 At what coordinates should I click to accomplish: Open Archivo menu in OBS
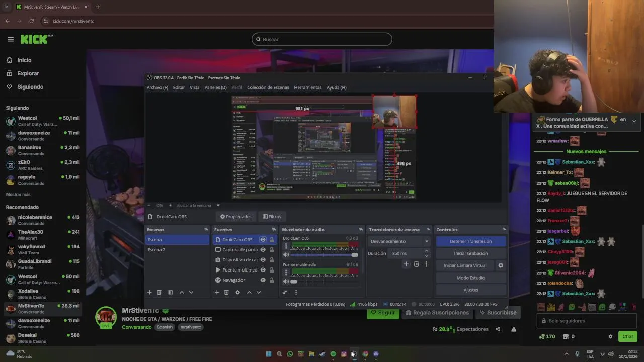click(x=157, y=87)
